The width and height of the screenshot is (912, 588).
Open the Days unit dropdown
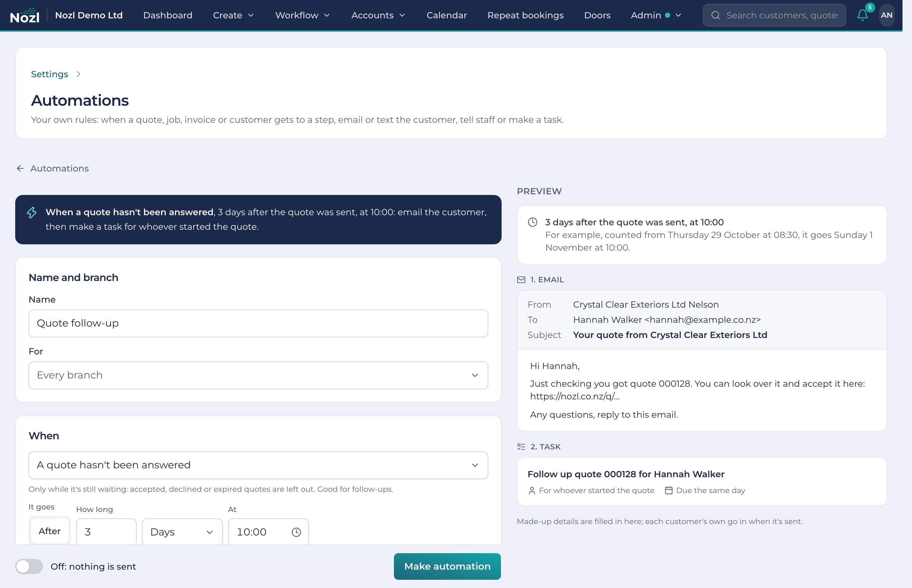(x=182, y=532)
